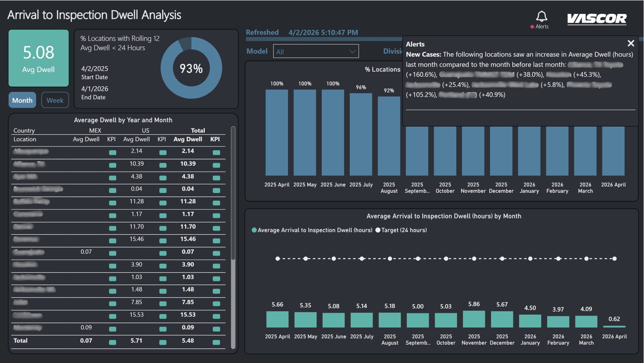Click the Model dropdown chevron arrow
The image size is (644, 363).
pos(352,51)
